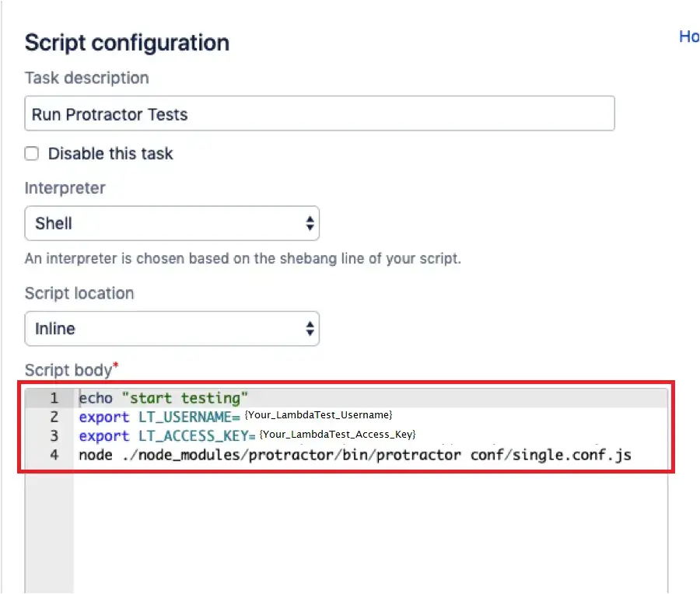
Task: Click the Task description input field
Action: 319,114
